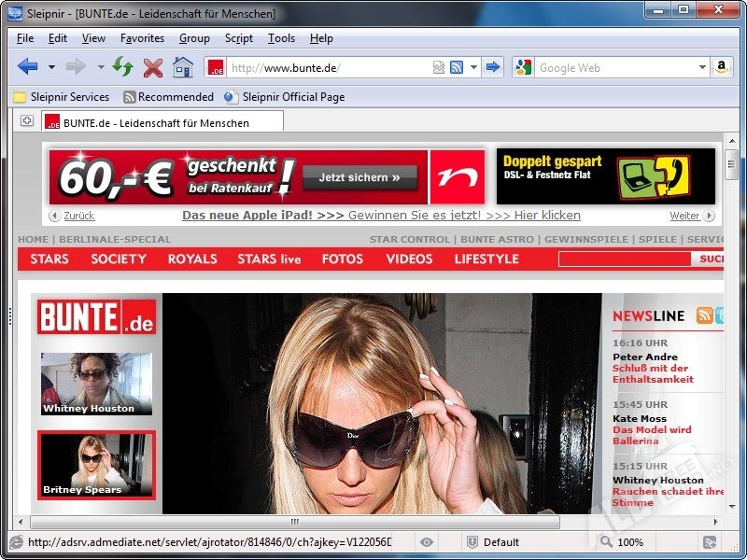The image size is (747, 560).
Task: Click the ROYALS navigation link
Action: pos(192,259)
